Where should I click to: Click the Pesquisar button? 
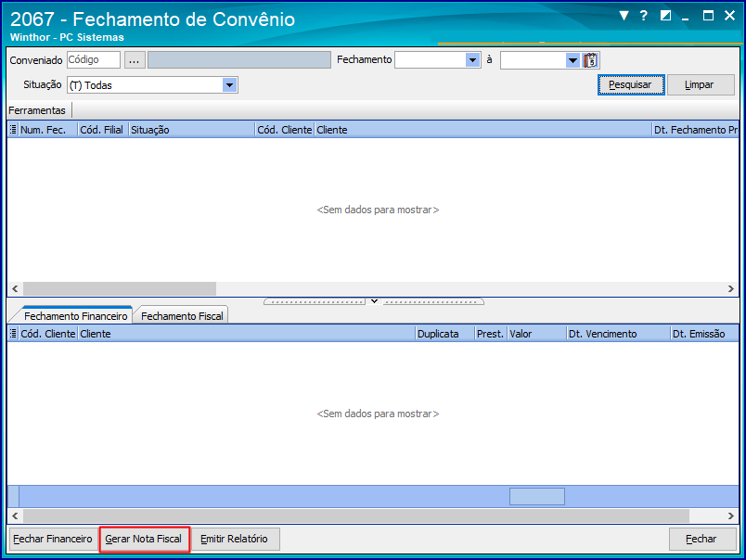[x=630, y=84]
